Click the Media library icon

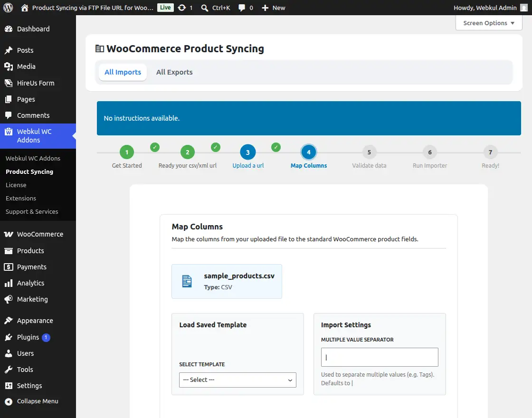pos(9,66)
